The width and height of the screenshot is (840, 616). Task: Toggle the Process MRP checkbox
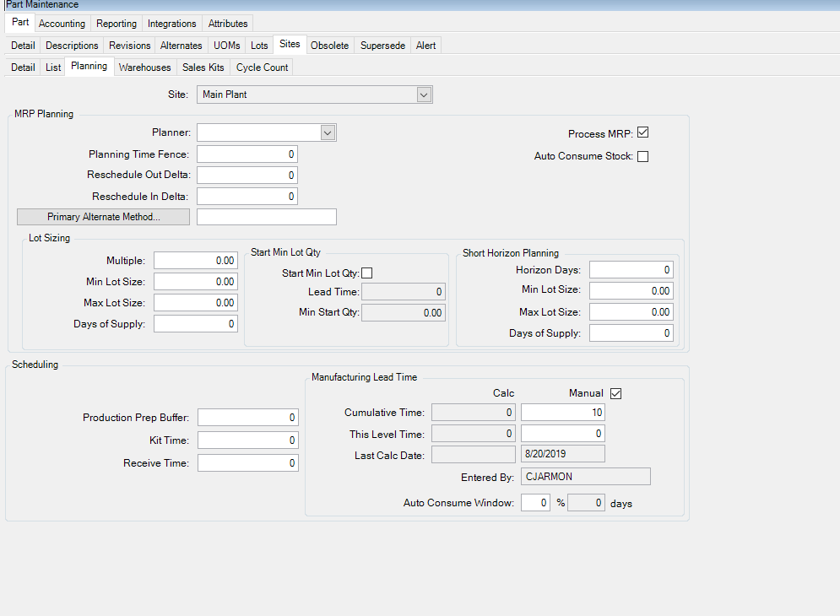pos(642,132)
